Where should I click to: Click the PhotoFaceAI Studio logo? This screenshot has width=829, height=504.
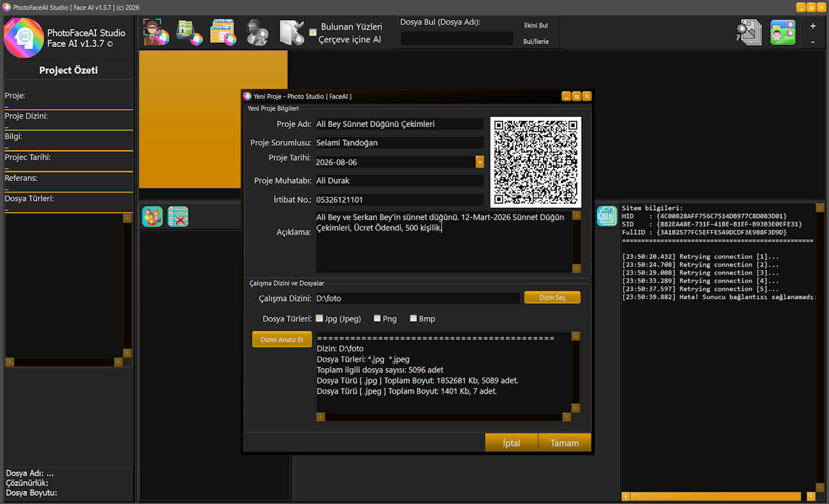pyautogui.click(x=23, y=37)
